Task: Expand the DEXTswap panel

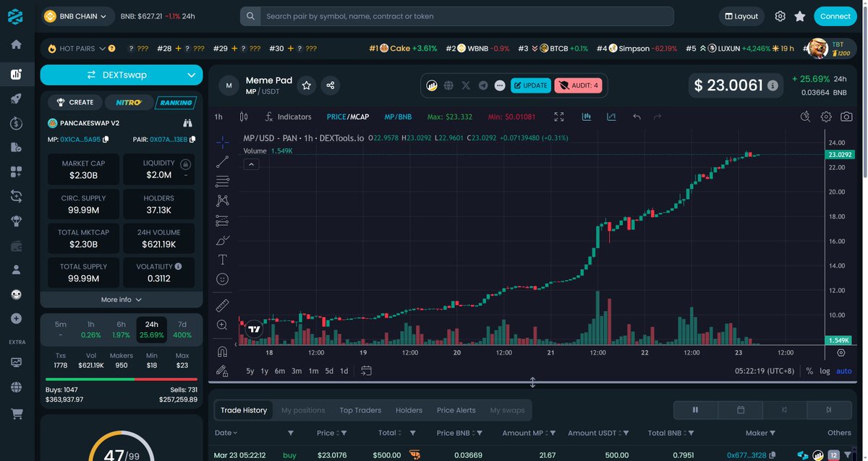Action: [x=122, y=75]
